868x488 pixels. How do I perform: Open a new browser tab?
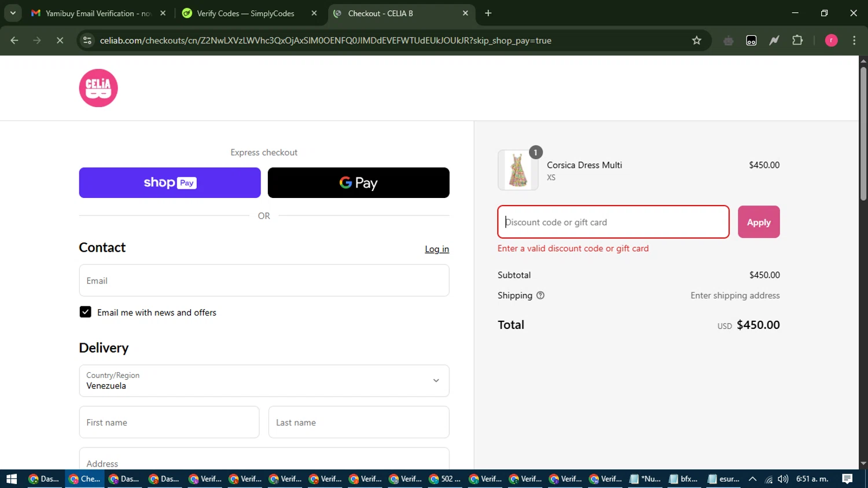pos(488,13)
